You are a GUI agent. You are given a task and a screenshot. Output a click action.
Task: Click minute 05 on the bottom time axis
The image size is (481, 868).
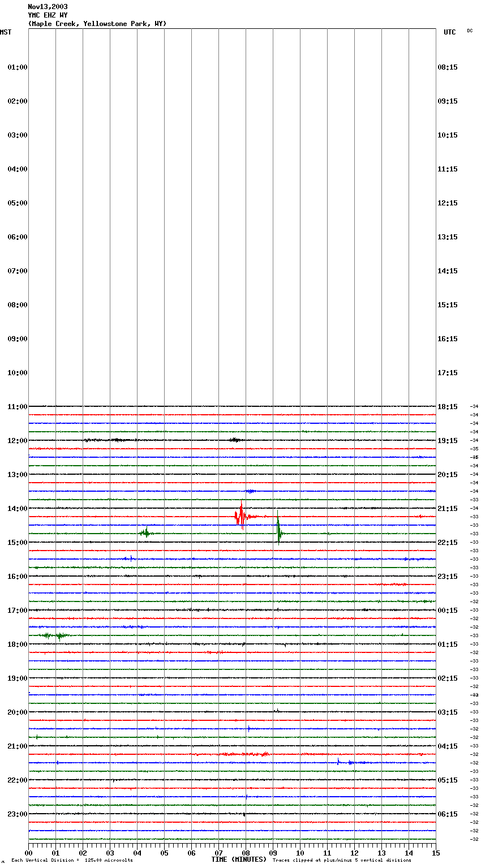164,853
